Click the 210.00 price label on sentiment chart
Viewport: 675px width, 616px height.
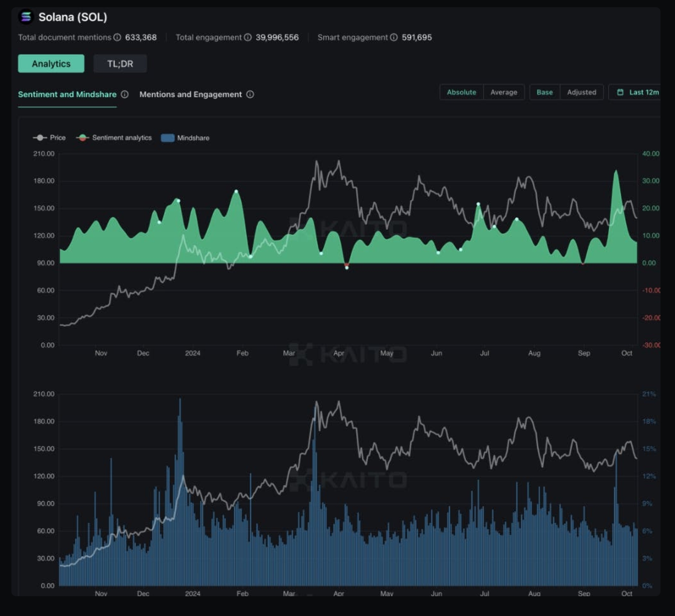pyautogui.click(x=44, y=154)
